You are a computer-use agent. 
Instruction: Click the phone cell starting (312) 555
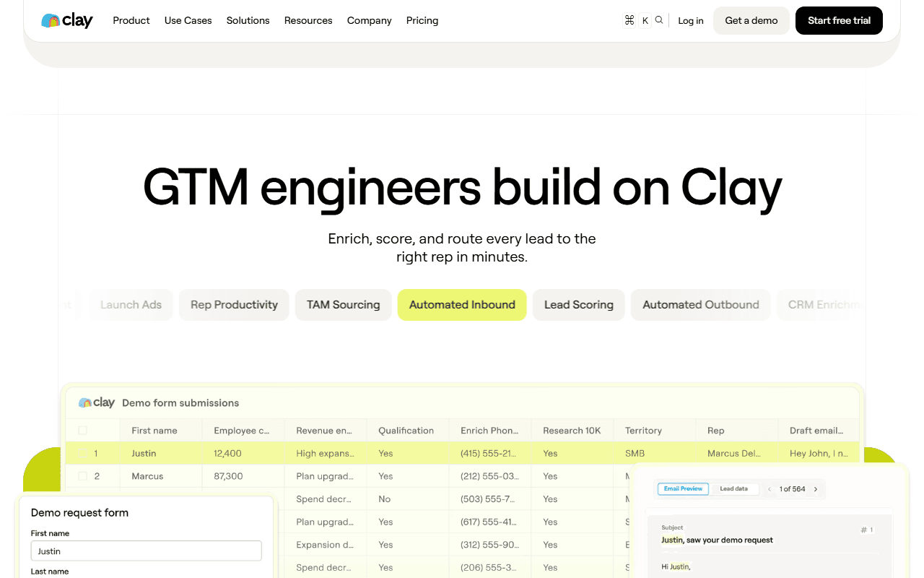[490, 545]
